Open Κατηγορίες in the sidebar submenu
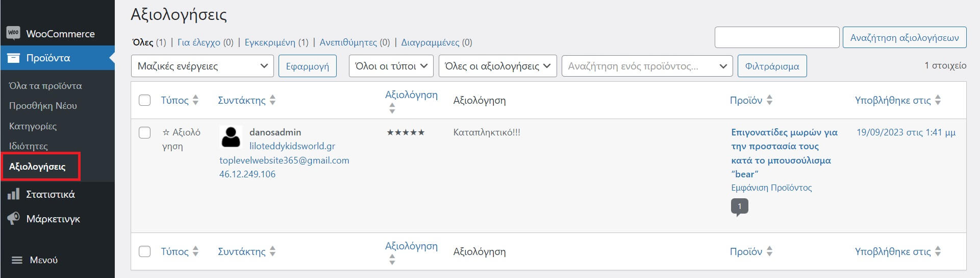This screenshot has height=278, width=980. point(33,126)
